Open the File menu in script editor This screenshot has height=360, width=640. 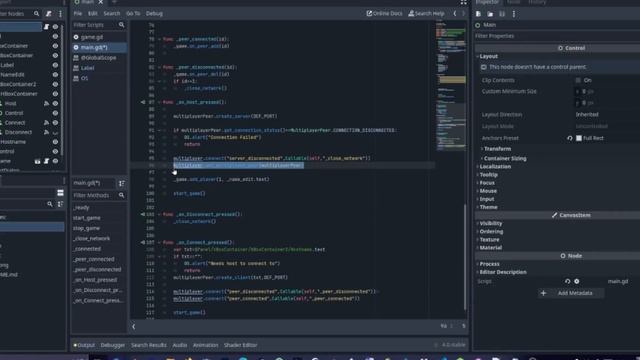point(78,13)
